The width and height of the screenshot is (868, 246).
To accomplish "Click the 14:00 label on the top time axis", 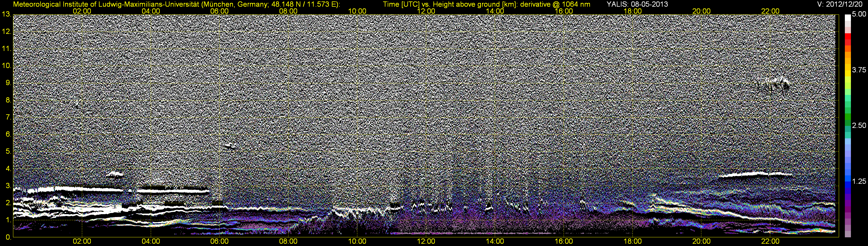I will coord(495,11).
